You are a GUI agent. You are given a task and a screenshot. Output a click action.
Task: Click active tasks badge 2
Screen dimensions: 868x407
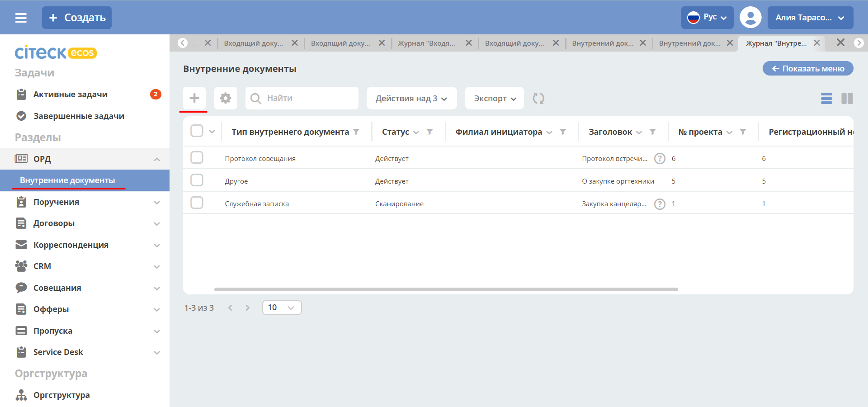pos(156,94)
